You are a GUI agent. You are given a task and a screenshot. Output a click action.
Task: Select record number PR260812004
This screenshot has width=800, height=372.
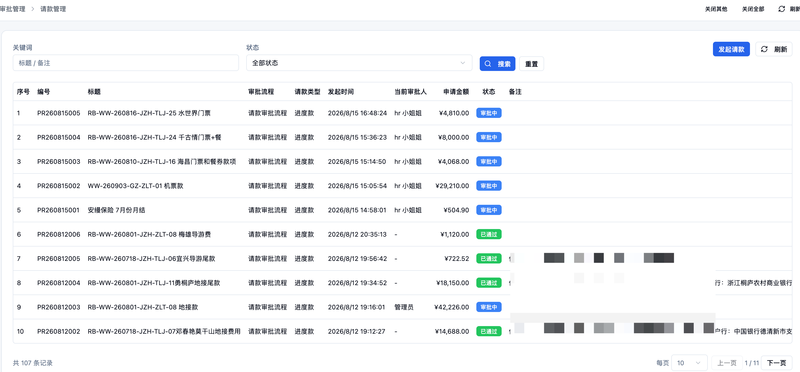(59, 283)
